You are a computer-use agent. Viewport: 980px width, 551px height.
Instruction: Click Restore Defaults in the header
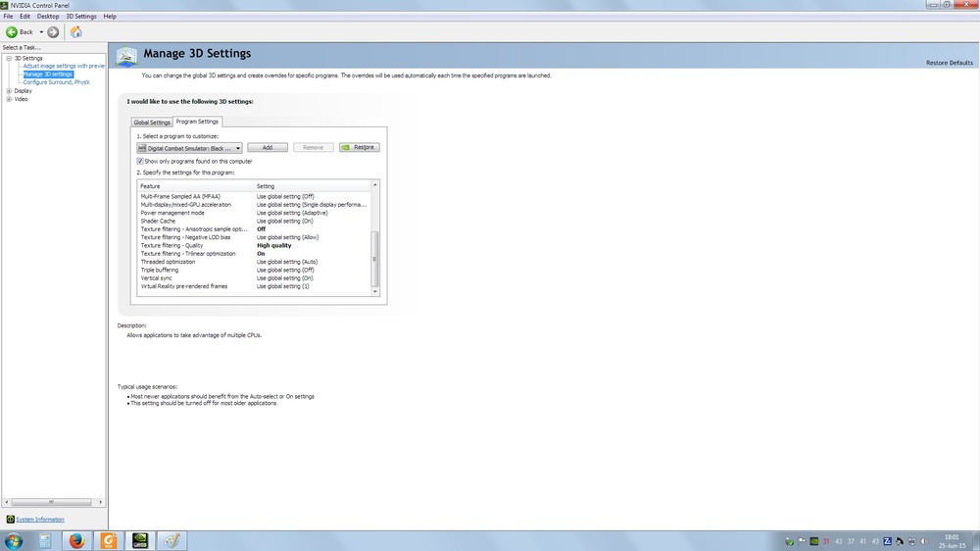pyautogui.click(x=950, y=63)
